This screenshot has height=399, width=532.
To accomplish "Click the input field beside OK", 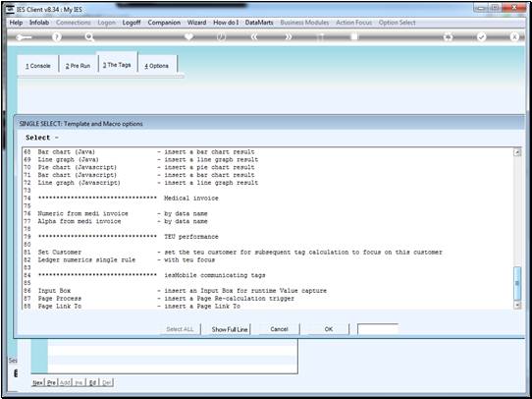I will point(378,329).
